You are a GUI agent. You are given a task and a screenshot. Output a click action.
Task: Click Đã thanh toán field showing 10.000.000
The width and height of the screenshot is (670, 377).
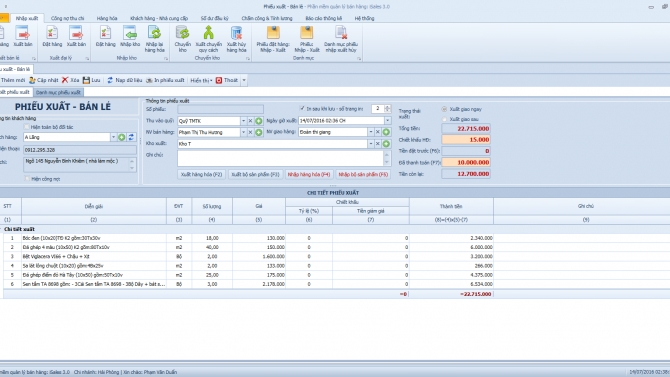pyautogui.click(x=466, y=162)
